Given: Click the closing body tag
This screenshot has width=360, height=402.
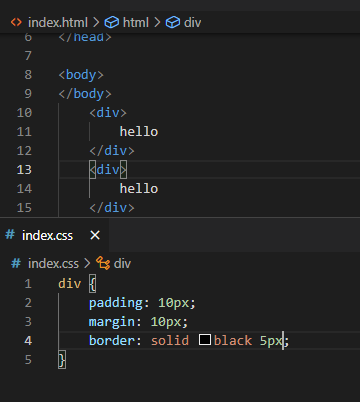Looking at the screenshot, I should 85,94.
